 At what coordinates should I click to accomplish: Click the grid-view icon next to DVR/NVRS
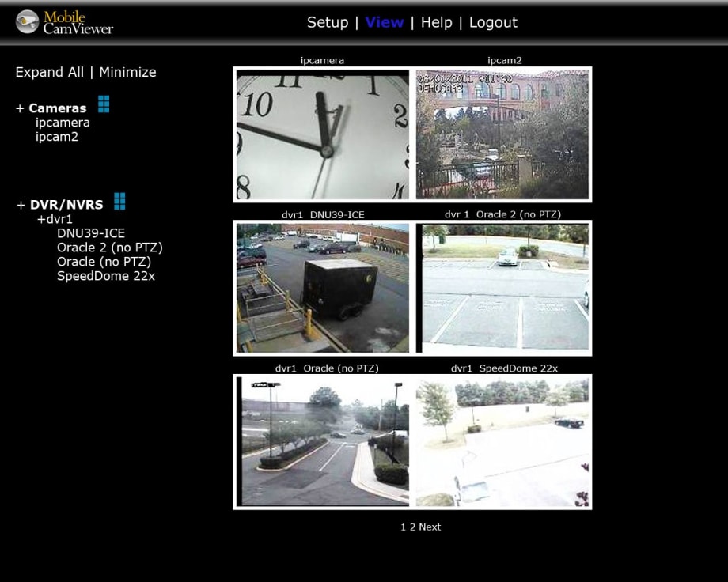(119, 201)
